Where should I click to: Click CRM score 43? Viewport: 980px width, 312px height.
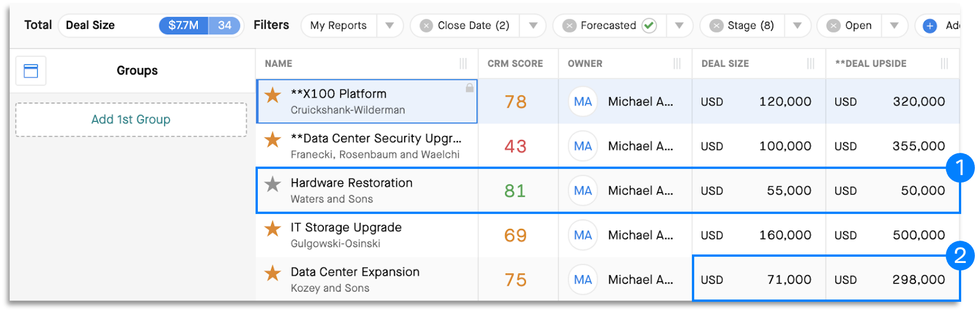[516, 147]
